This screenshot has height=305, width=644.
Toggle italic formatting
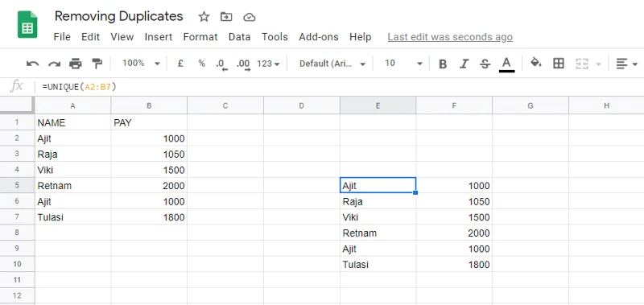coord(464,64)
